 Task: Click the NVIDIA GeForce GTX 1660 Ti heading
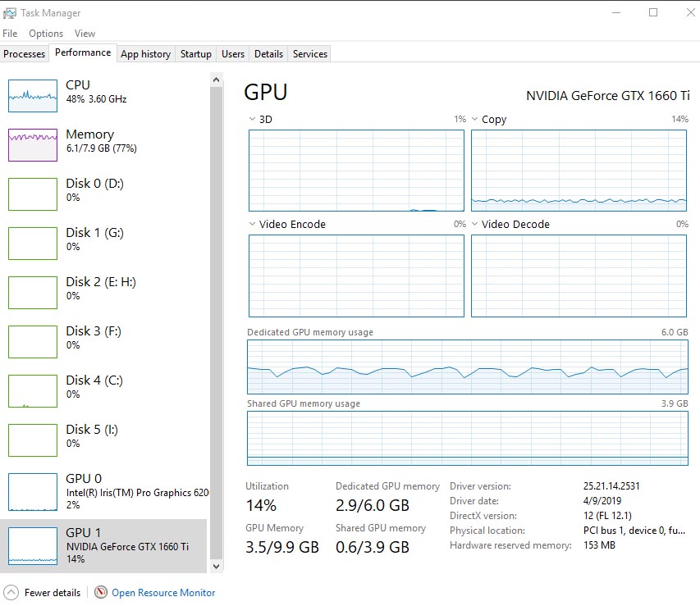(x=607, y=95)
